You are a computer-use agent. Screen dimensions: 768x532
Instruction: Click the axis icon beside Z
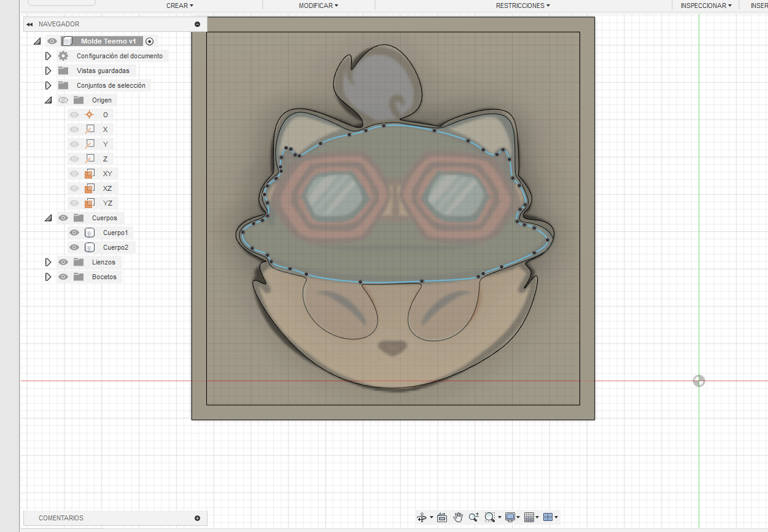click(x=89, y=159)
